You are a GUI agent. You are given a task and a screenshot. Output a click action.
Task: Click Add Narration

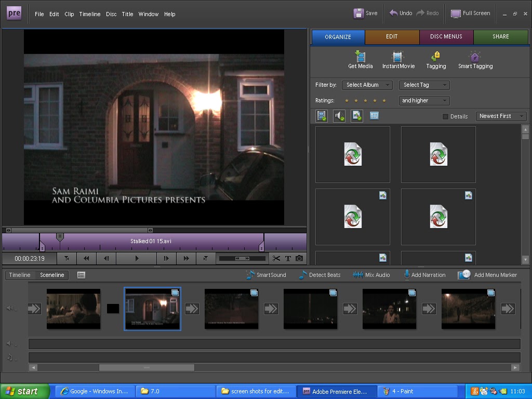424,275
